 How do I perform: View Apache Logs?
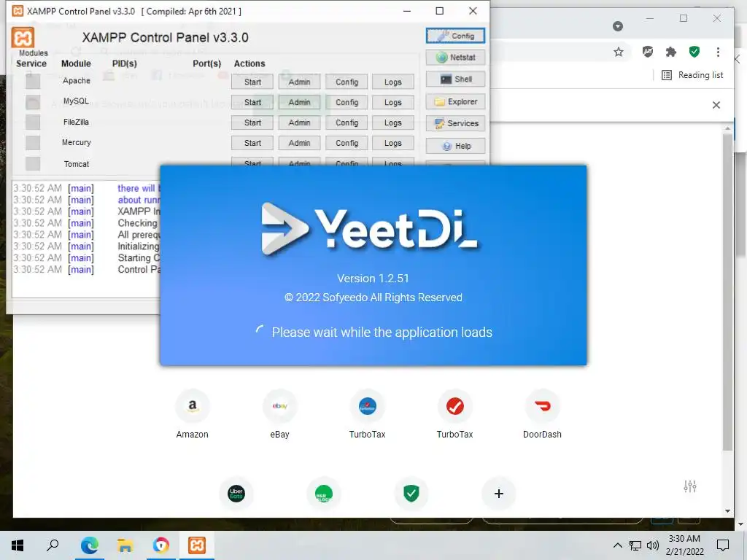tap(393, 82)
